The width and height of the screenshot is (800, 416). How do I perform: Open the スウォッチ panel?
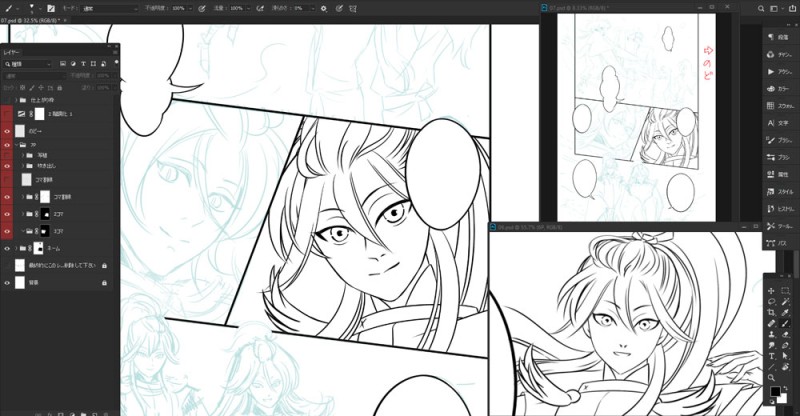pos(778,106)
